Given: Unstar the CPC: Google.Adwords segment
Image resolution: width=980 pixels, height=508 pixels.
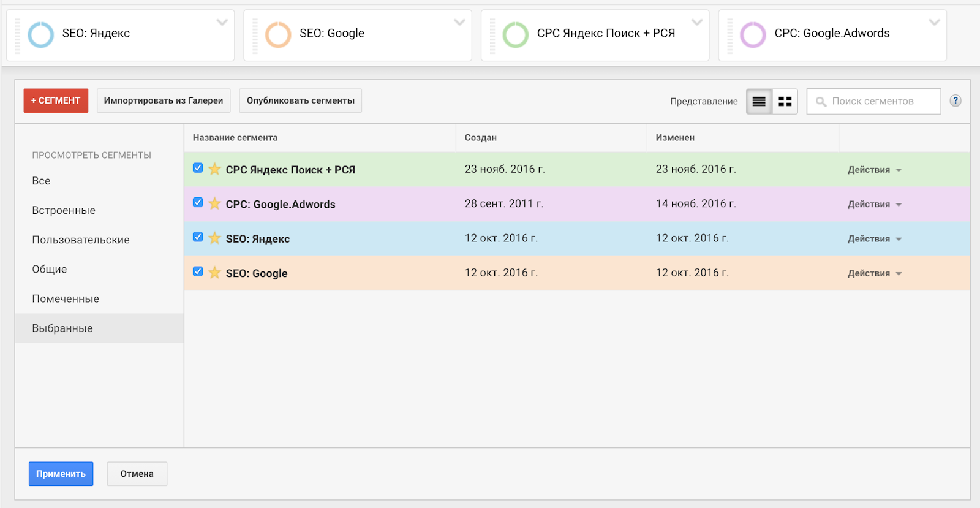Looking at the screenshot, I should click(214, 203).
